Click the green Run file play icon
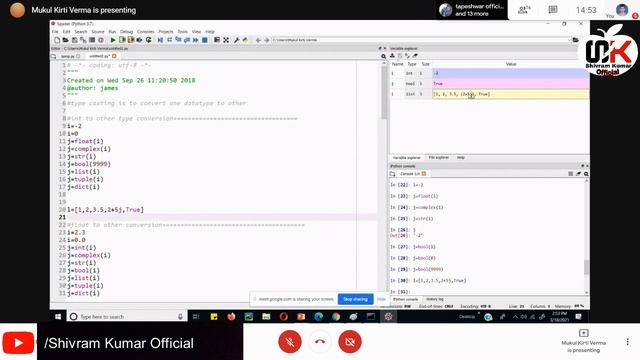 point(113,40)
